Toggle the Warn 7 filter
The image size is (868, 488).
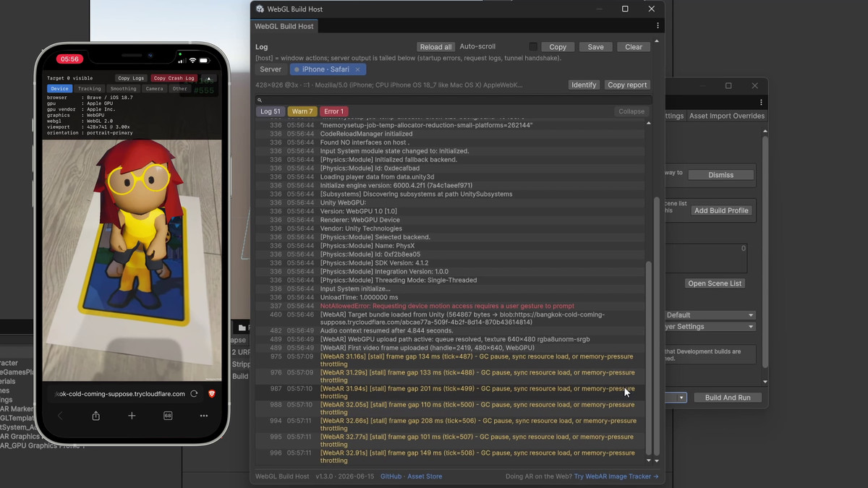pos(302,111)
